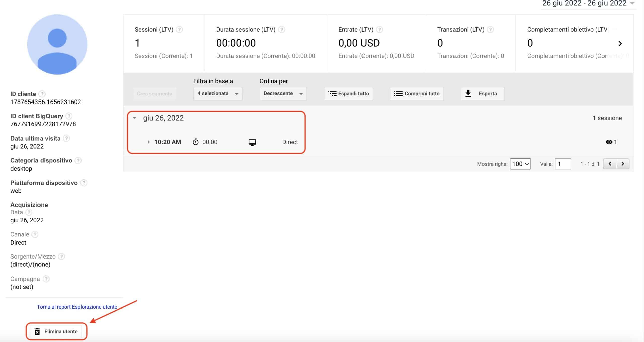Click the Torna al report Esplorazione utente link

click(x=77, y=307)
